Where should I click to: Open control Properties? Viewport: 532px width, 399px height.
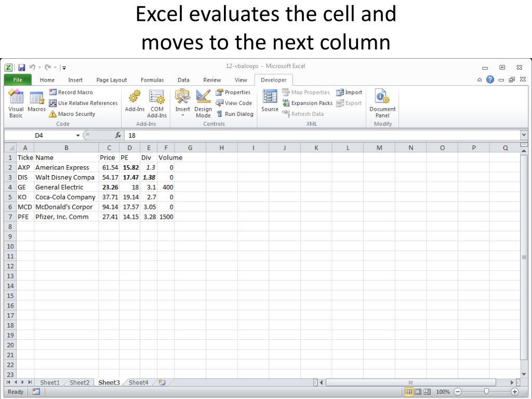(233, 92)
